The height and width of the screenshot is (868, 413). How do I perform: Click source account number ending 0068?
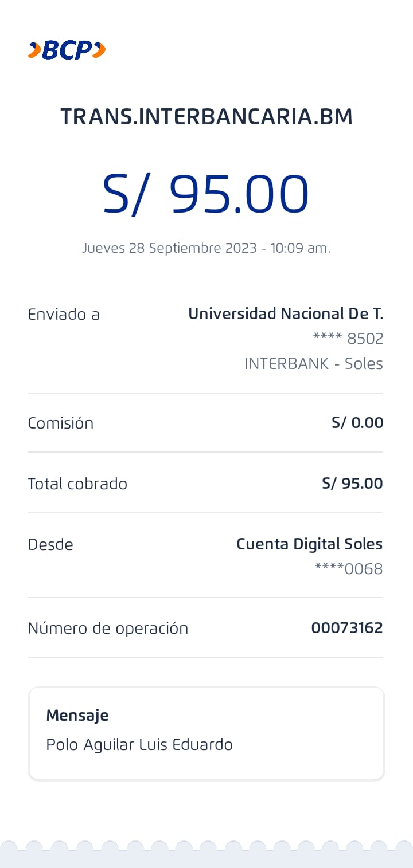(348, 569)
